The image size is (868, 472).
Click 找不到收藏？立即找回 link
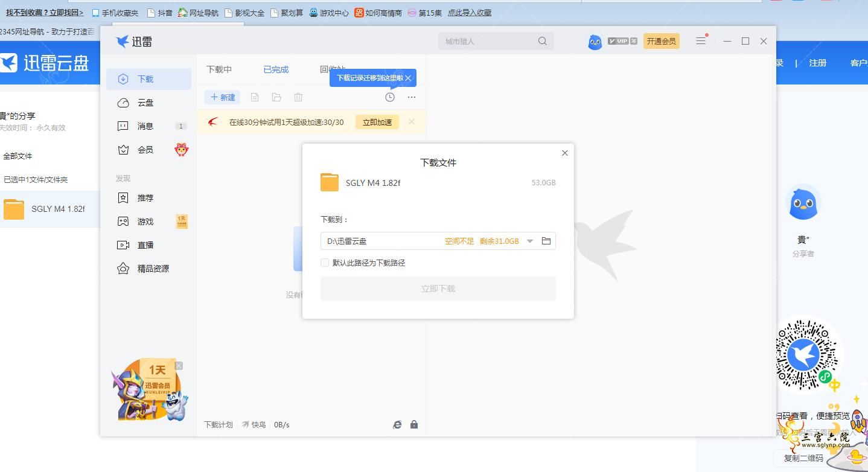click(45, 13)
